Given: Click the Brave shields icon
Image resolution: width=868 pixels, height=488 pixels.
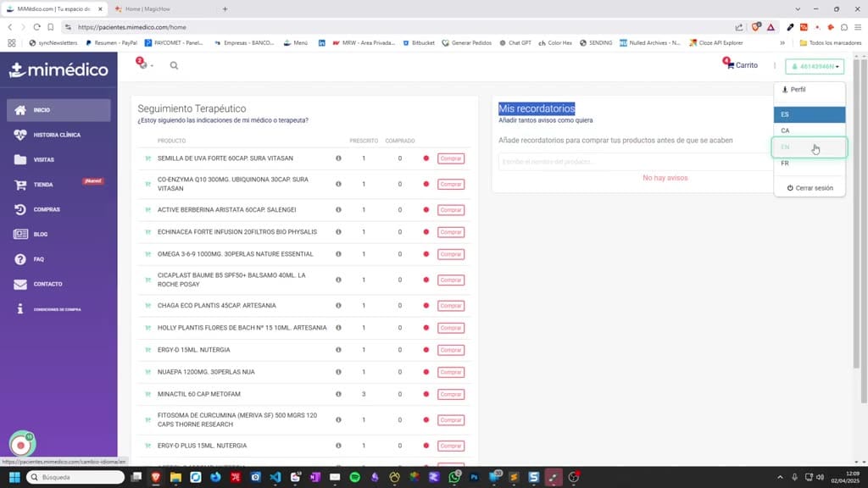Looking at the screenshot, I should pos(755,27).
